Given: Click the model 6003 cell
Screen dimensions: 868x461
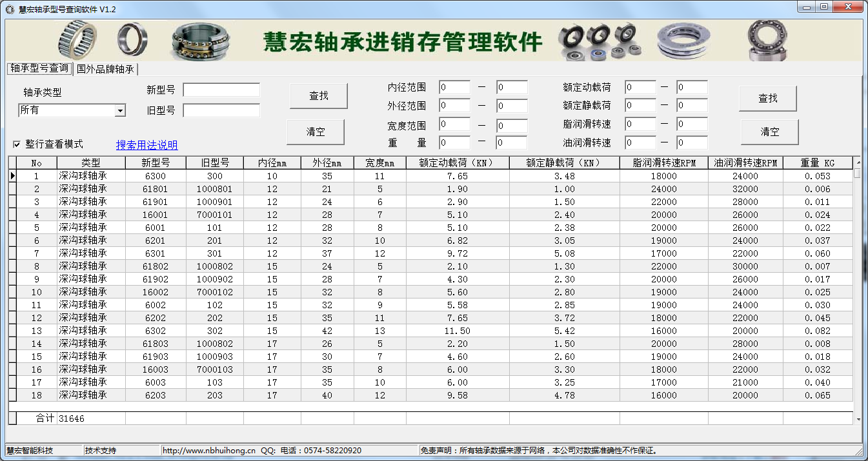Looking at the screenshot, I should [x=156, y=382].
